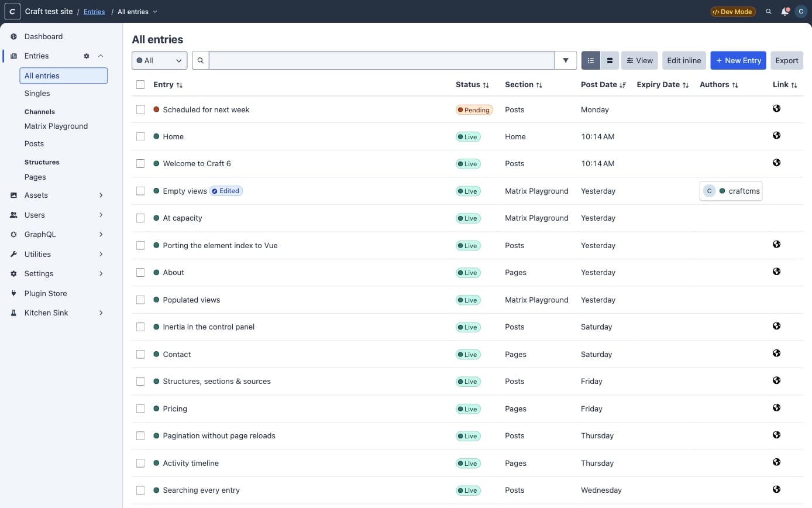Switch to cards view icon
The width and height of the screenshot is (812, 508).
(x=610, y=60)
